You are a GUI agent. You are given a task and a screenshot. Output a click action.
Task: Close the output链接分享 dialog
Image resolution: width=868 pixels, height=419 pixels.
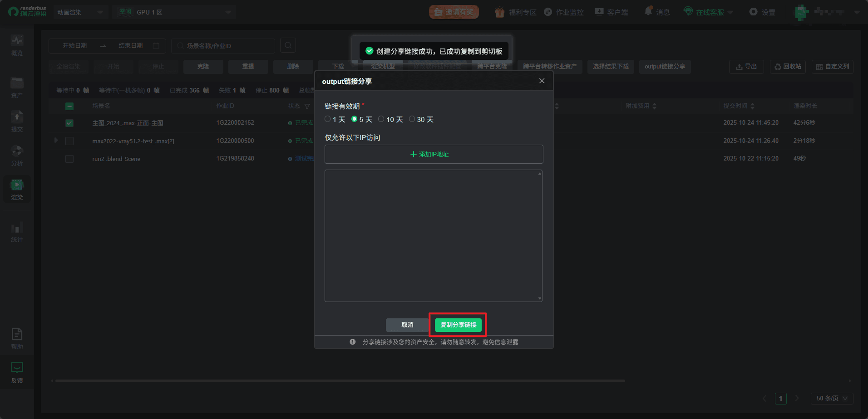coord(542,81)
